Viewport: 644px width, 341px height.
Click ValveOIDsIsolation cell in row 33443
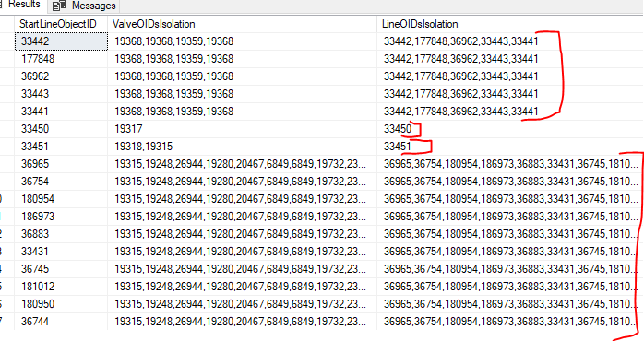[243, 94]
